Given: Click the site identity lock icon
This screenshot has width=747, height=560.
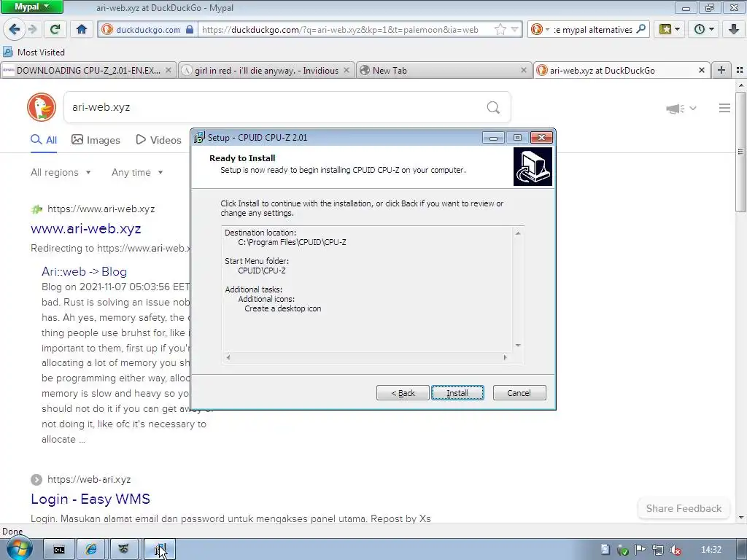Looking at the screenshot, I should pos(190,29).
